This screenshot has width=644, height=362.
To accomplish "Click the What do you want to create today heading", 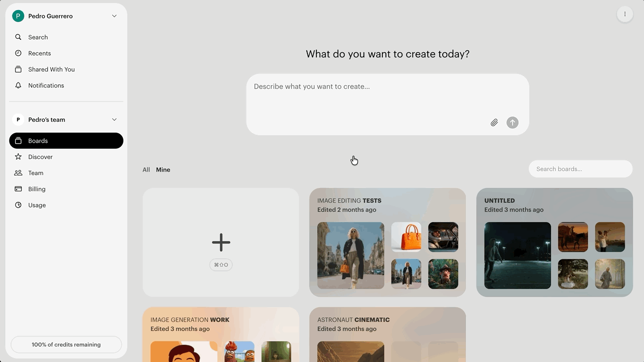I will pyautogui.click(x=387, y=54).
